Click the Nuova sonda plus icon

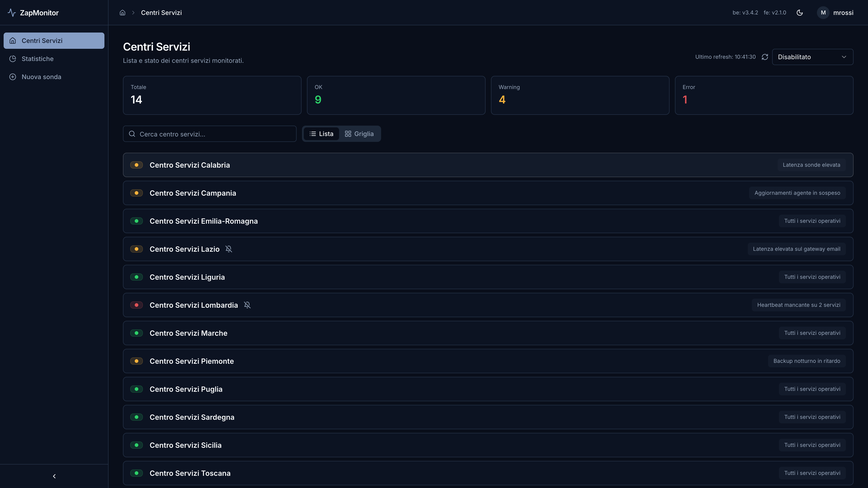[13, 77]
